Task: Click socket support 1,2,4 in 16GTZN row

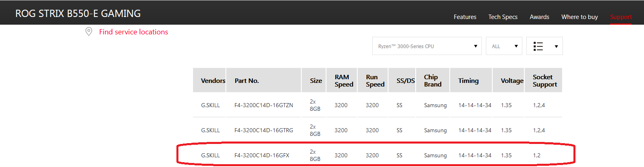Action: (x=539, y=105)
